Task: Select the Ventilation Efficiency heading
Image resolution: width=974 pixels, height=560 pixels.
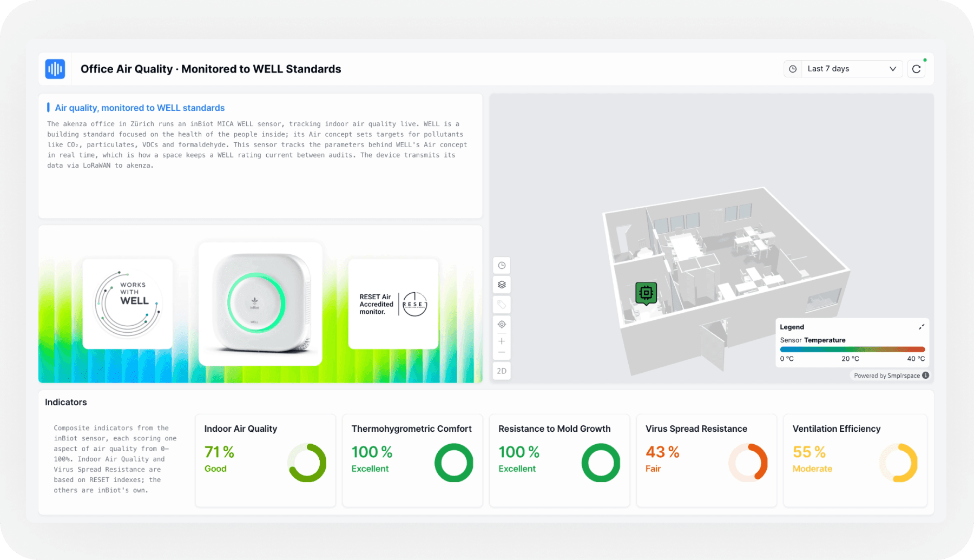Action: click(x=837, y=429)
